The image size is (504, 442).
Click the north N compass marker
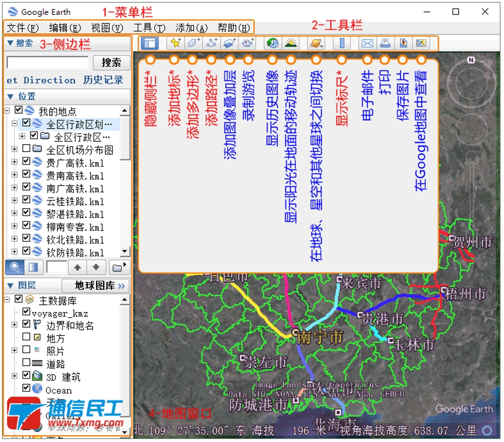pyautogui.click(x=471, y=60)
